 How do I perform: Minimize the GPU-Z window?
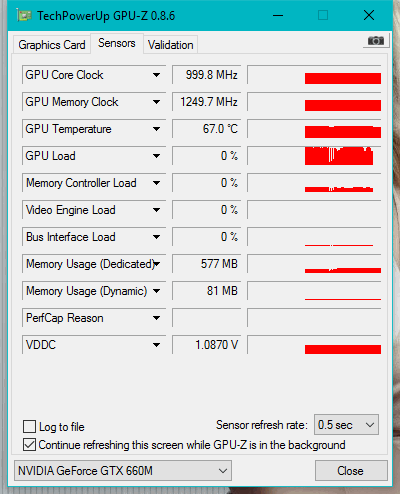(x=278, y=15)
